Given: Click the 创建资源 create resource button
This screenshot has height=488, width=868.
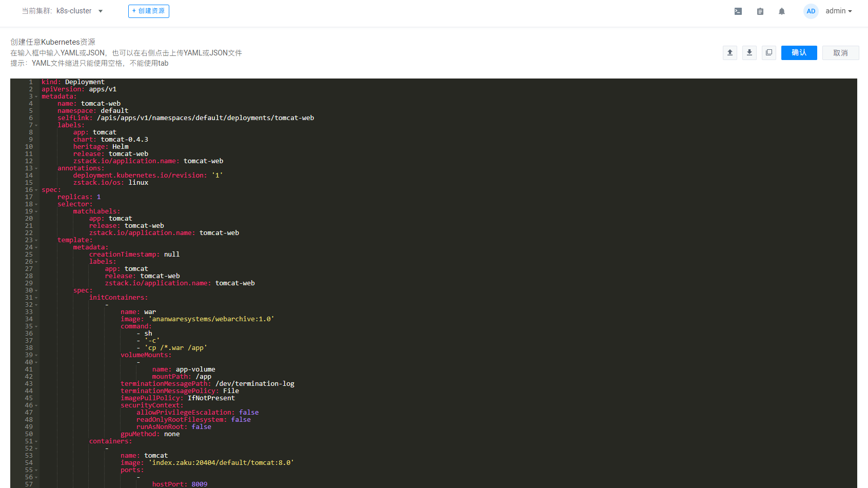Looking at the screenshot, I should (x=148, y=11).
